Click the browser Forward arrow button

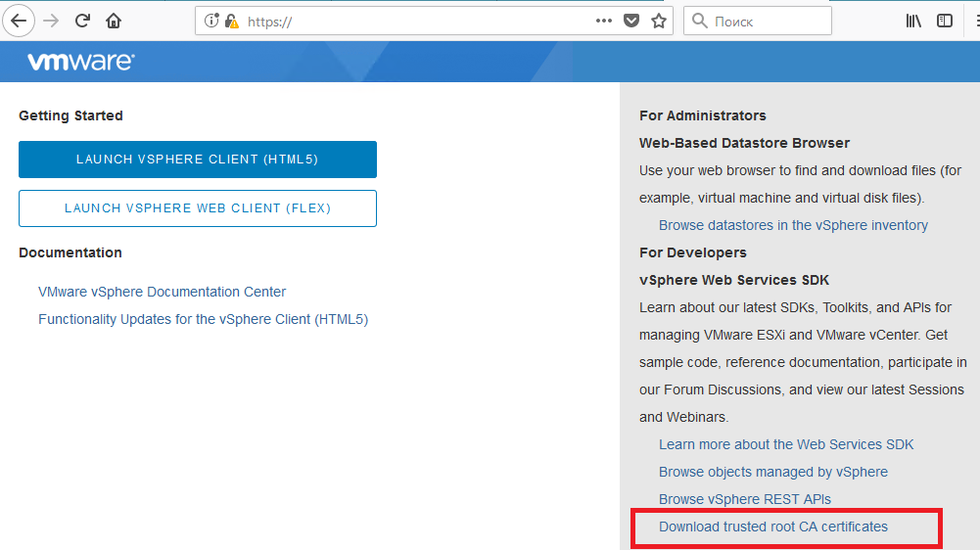[x=51, y=22]
